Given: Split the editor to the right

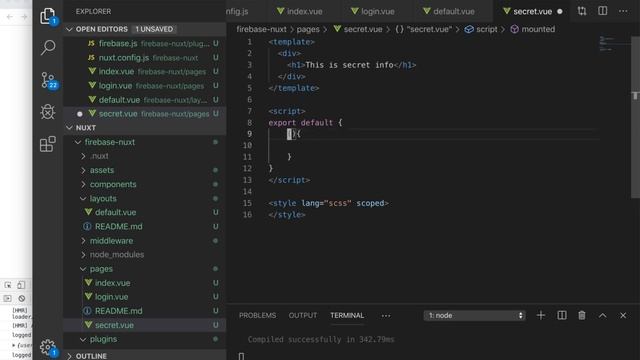Looking at the screenshot, I should tap(602, 11).
